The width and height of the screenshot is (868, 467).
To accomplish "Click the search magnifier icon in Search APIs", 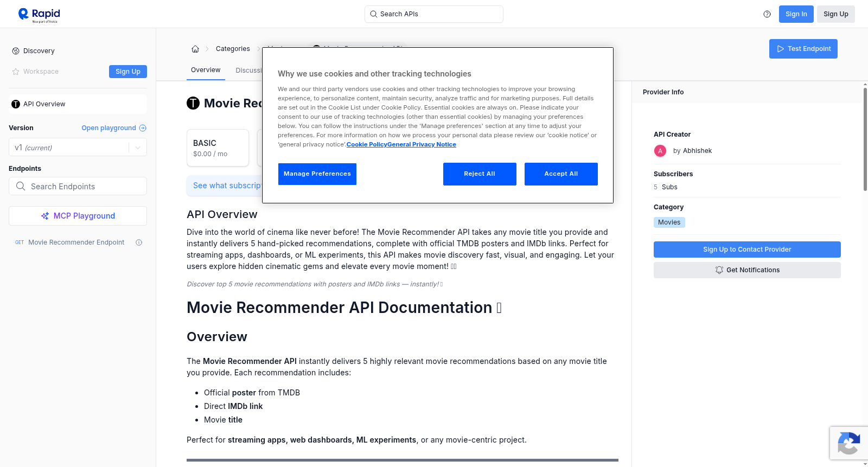I will pyautogui.click(x=374, y=14).
